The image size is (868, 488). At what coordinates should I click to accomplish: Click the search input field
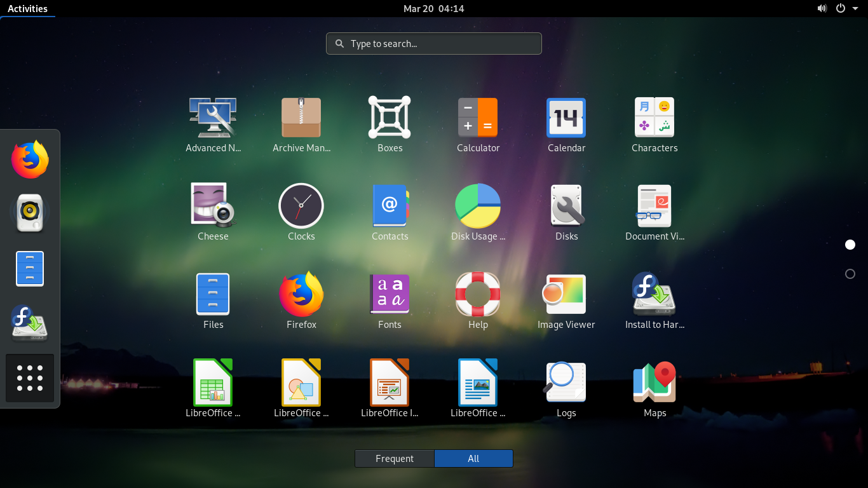pyautogui.click(x=433, y=43)
